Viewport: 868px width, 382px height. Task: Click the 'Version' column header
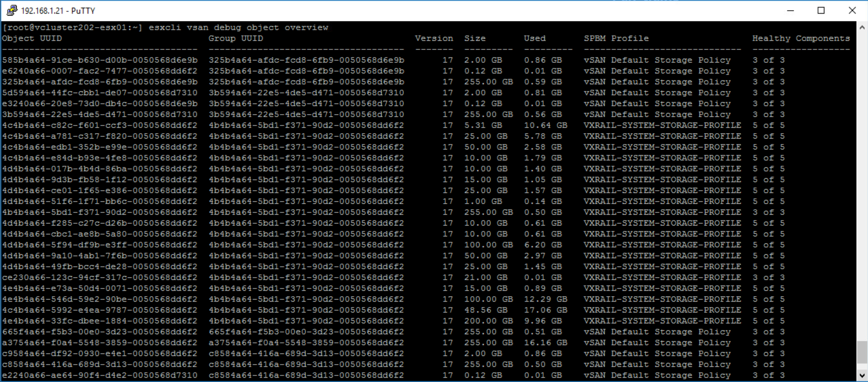tap(434, 39)
